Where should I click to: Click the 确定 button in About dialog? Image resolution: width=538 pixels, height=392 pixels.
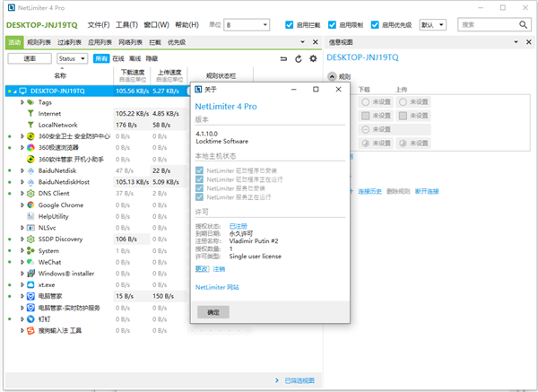(x=213, y=312)
